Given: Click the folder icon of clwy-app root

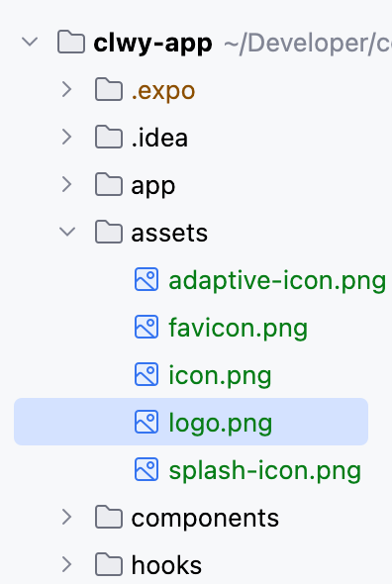Looking at the screenshot, I should click(x=71, y=42).
